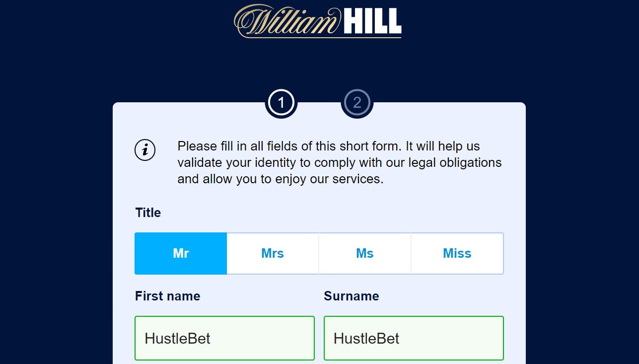Image resolution: width=639 pixels, height=364 pixels.
Task: Click the Title label above the selector
Action: click(147, 213)
